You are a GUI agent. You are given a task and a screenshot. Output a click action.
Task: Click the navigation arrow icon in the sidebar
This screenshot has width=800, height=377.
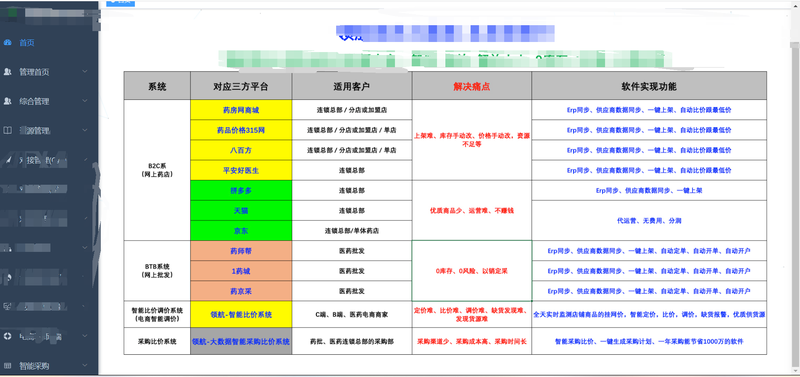(x=7, y=160)
